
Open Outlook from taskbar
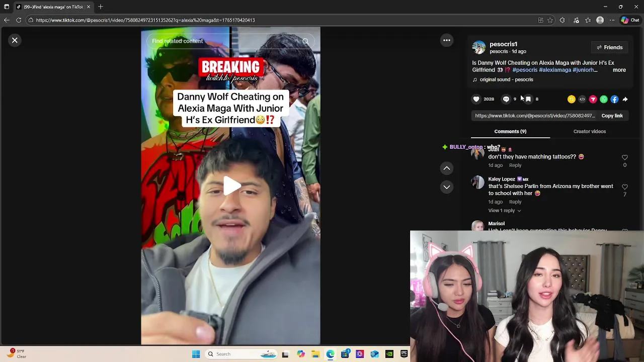374,354
